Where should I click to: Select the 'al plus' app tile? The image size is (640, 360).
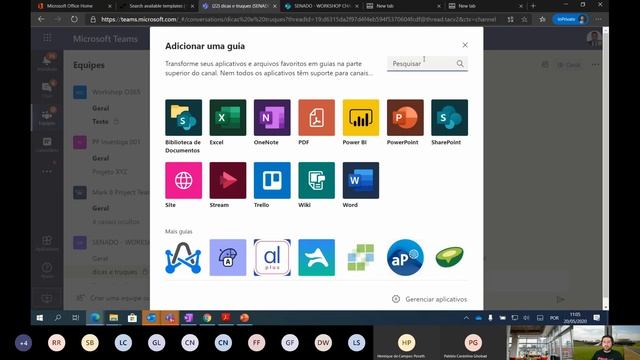tap(272, 258)
